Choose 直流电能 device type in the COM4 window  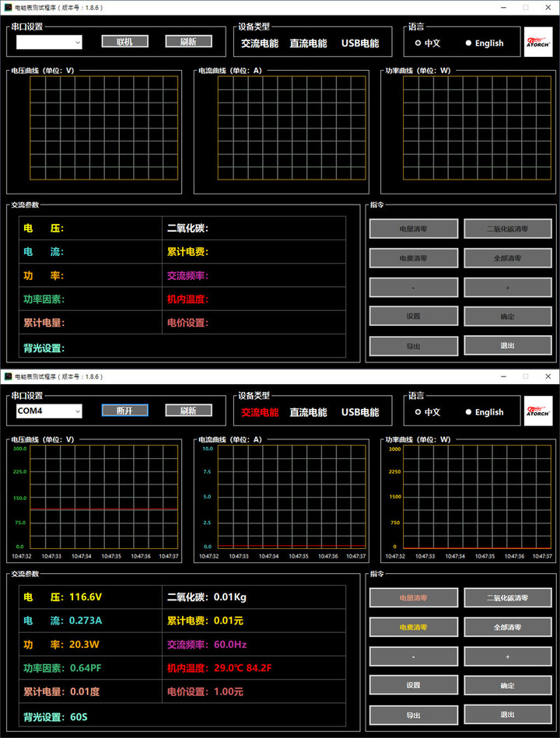click(x=308, y=412)
